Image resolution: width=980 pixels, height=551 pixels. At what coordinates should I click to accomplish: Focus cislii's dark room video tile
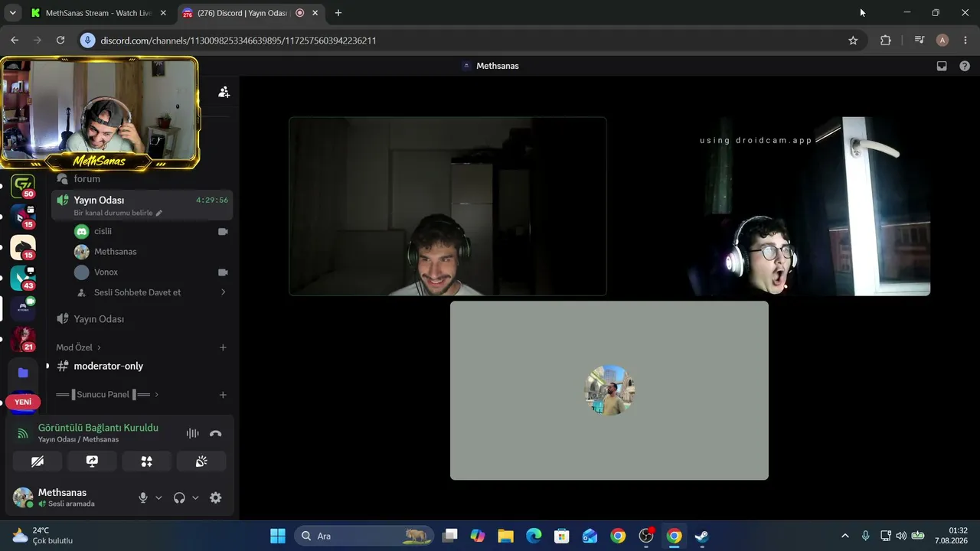[448, 206]
